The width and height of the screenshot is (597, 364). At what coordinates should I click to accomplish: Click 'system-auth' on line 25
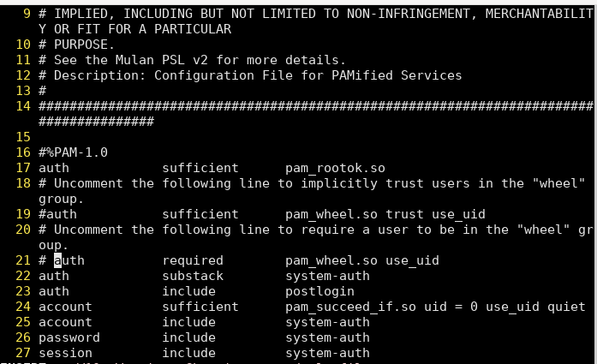pyautogui.click(x=327, y=322)
